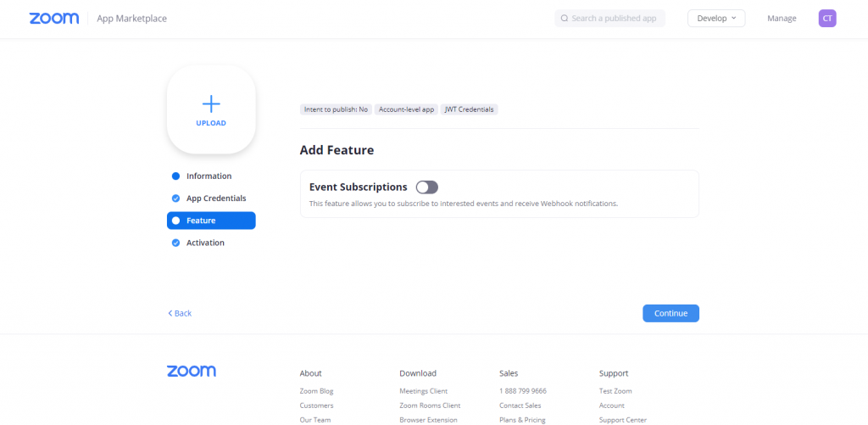Open the Zoom Blog footer link
The image size is (868, 425).
pos(316,391)
